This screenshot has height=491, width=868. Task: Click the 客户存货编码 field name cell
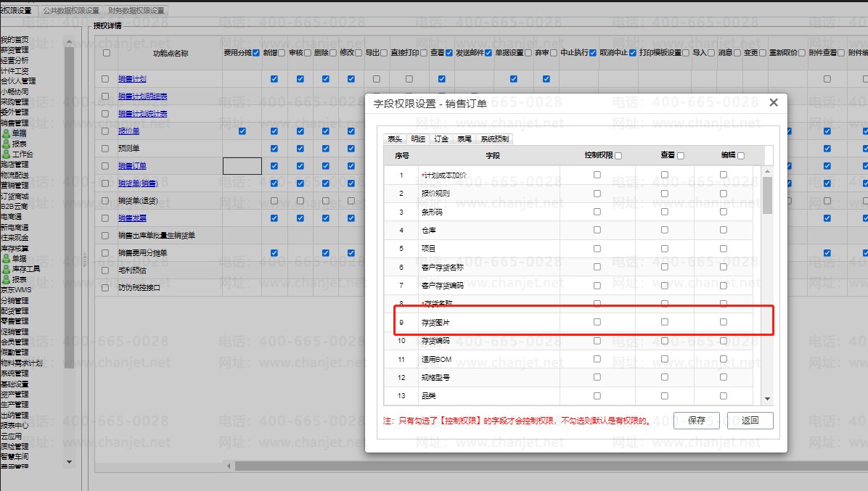coord(489,285)
